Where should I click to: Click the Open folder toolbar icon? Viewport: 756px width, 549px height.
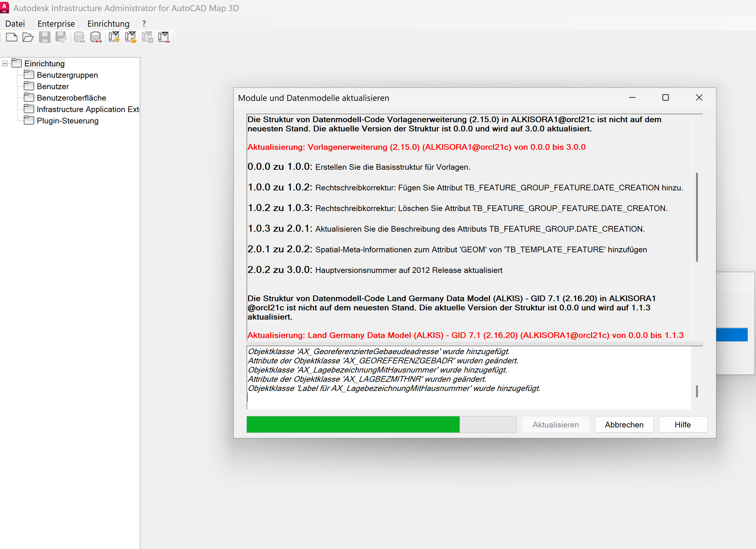[28, 37]
